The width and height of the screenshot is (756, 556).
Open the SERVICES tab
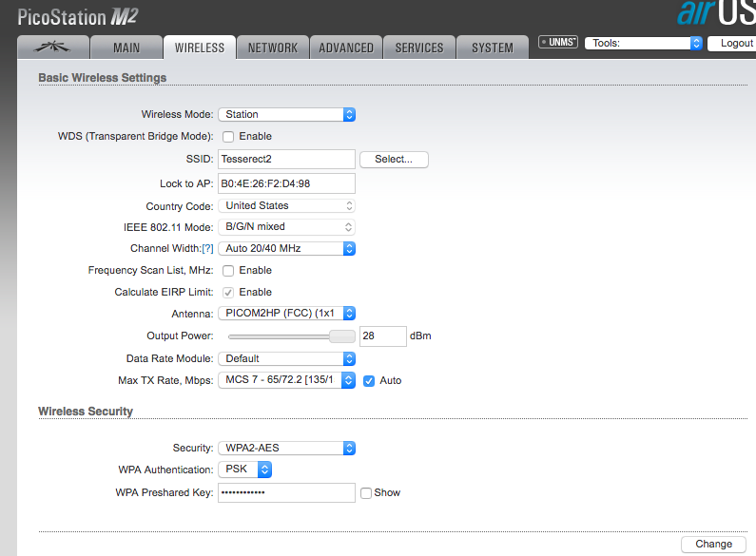419,48
